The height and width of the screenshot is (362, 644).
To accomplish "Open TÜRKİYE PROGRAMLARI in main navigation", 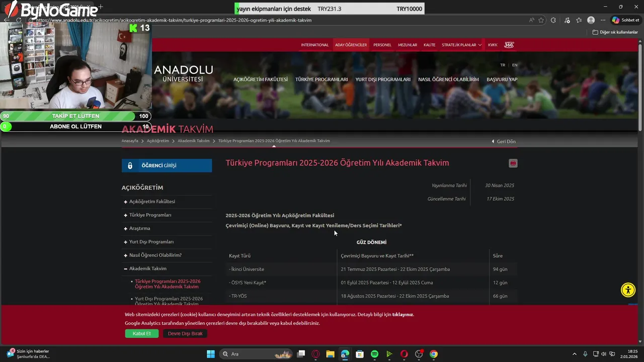I will [x=321, y=79].
